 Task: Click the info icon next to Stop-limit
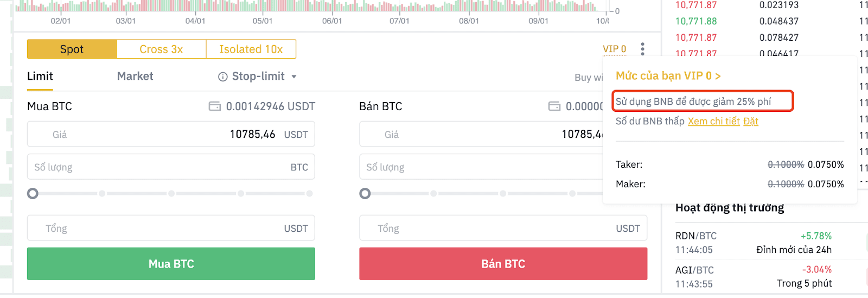click(x=222, y=77)
